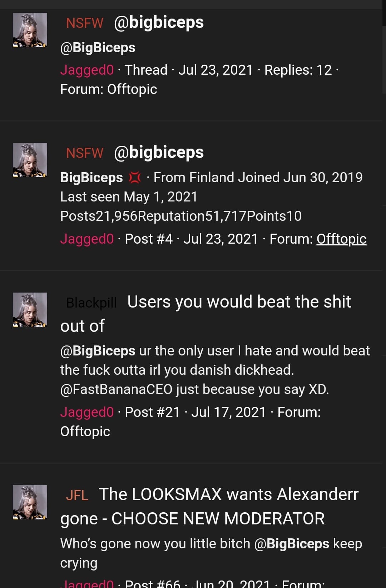
Task: Open the underlined Offtopic forum link
Action: click(x=341, y=239)
